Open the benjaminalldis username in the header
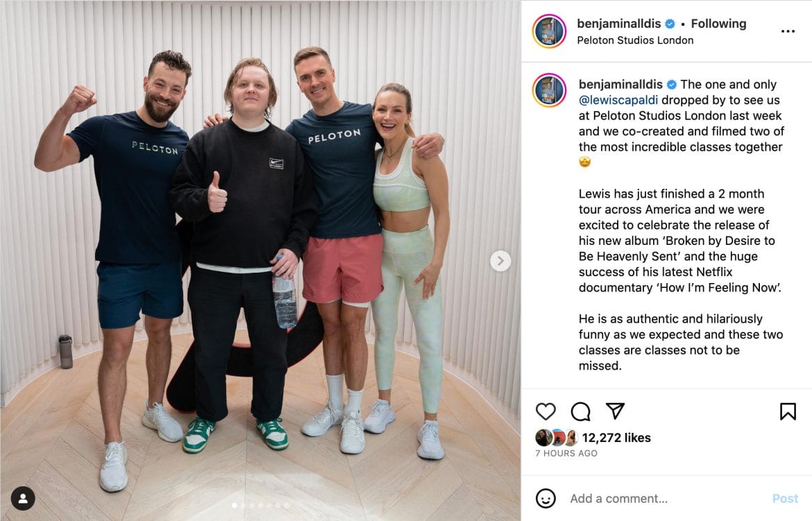Screen dimensions: 812x521 click(619, 24)
